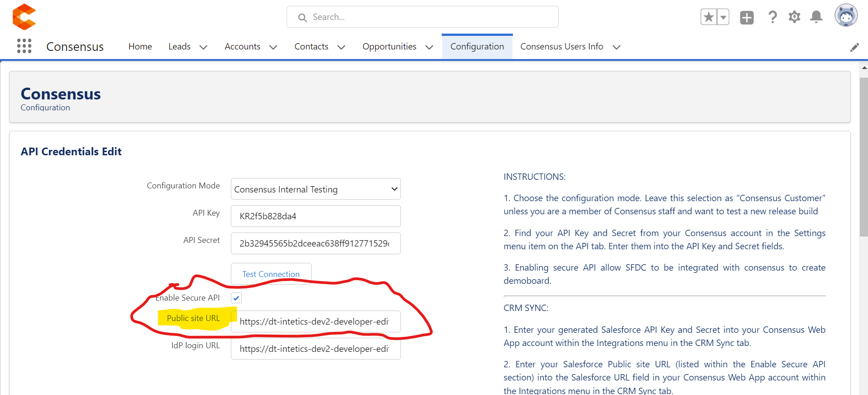
Task: Open the Help question mark icon
Action: (x=773, y=17)
